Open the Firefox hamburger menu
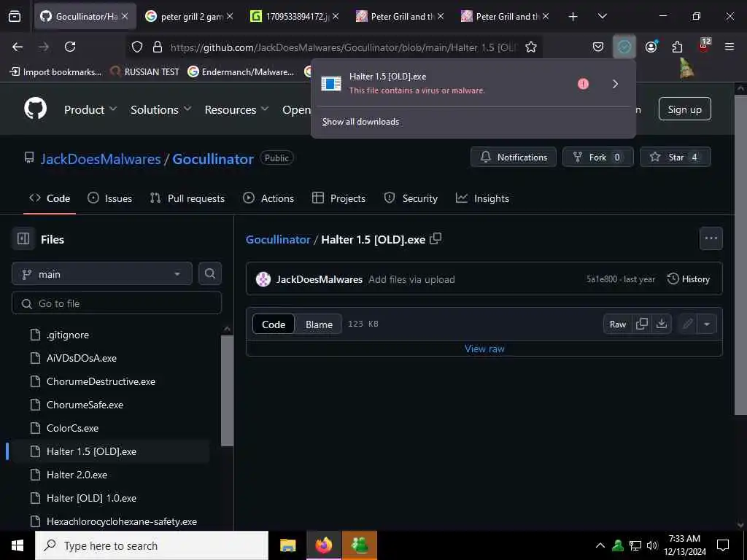 pos(729,47)
